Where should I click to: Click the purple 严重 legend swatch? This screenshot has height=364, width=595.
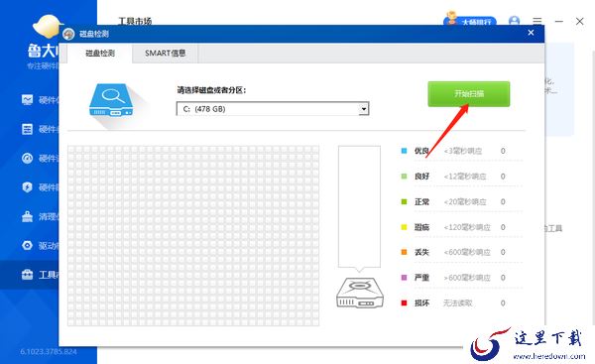[405, 278]
